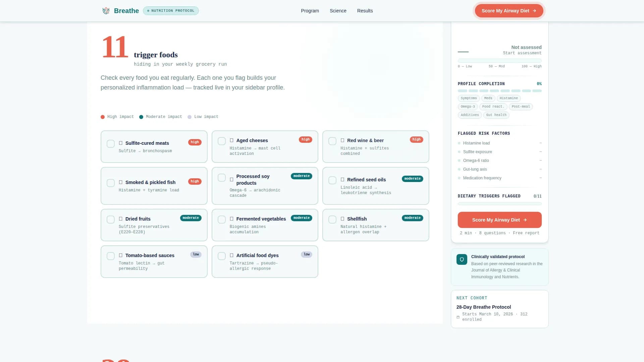644x362 pixels.
Task: Click the High impact legend dot
Action: coord(103,117)
